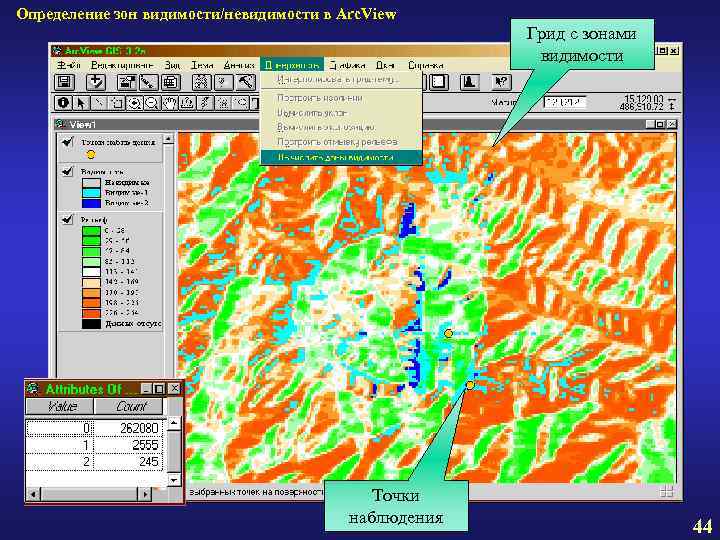The width and height of the screenshot is (720, 540).
Task: Open the Файл menu
Action: tap(68, 66)
